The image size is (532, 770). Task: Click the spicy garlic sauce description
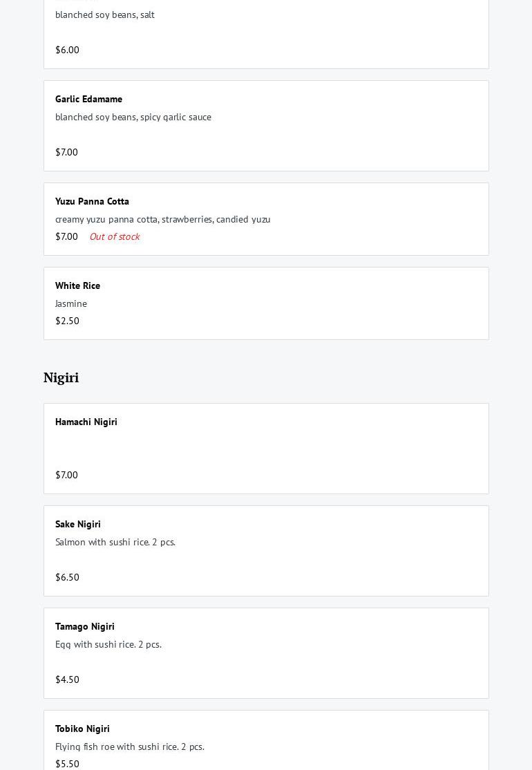pos(133,117)
